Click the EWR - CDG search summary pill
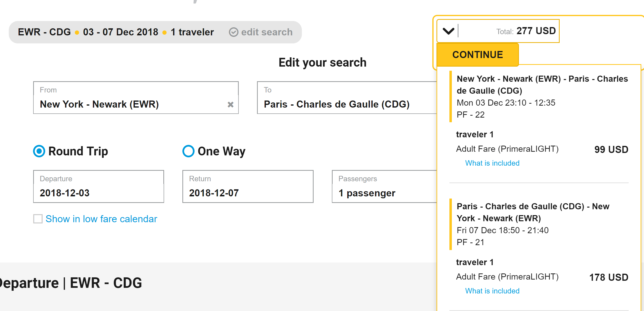The height and width of the screenshot is (311, 644). coord(115,32)
